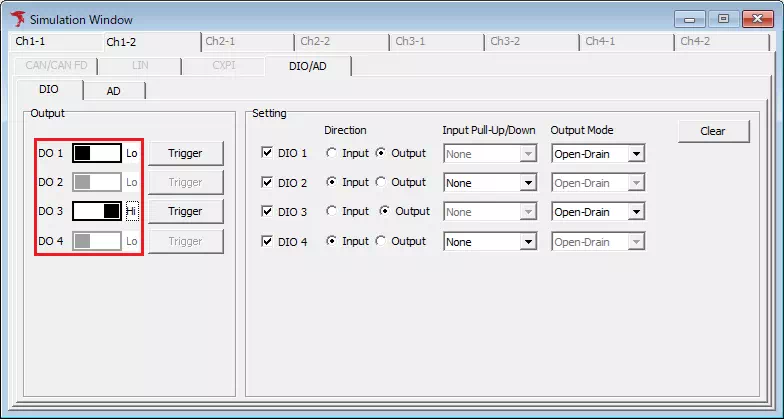
Task: Click the Simulation Window app icon
Action: [x=16, y=19]
